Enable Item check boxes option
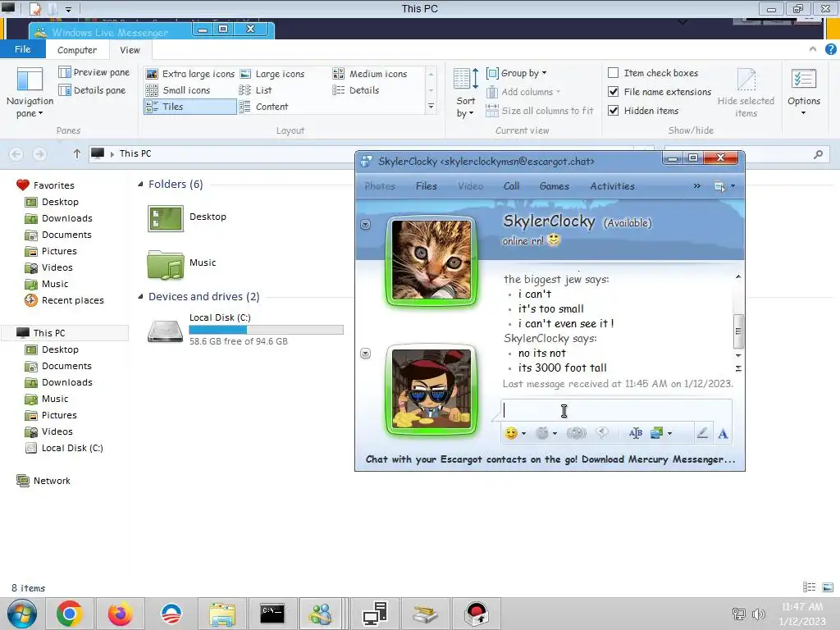Screen dimensions: 840x630 [614, 72]
